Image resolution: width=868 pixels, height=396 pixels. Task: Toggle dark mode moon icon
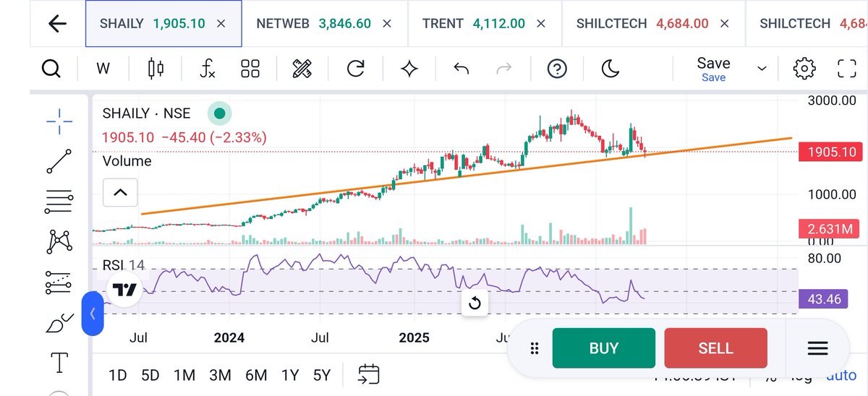pyautogui.click(x=610, y=69)
